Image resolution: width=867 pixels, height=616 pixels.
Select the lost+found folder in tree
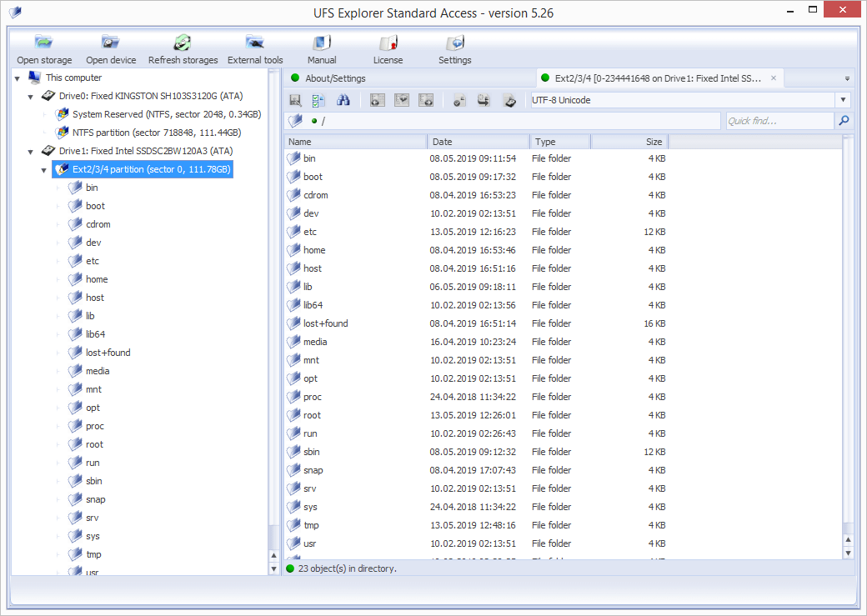point(108,353)
